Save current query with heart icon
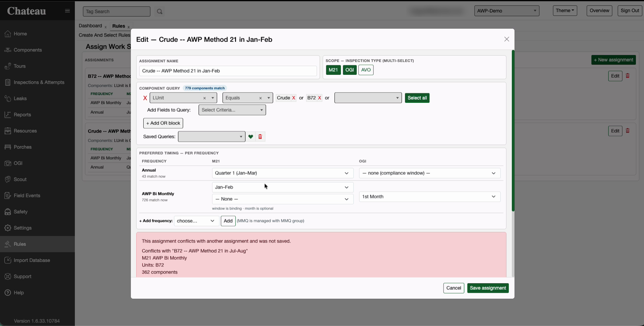The height and width of the screenshot is (326, 644). coord(251,137)
